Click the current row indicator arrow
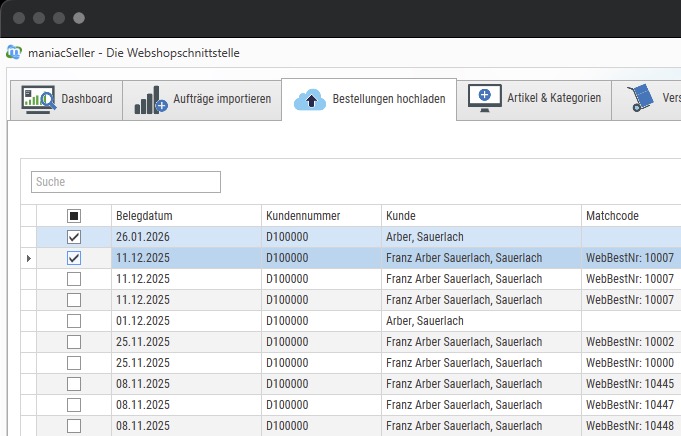 tap(28, 258)
